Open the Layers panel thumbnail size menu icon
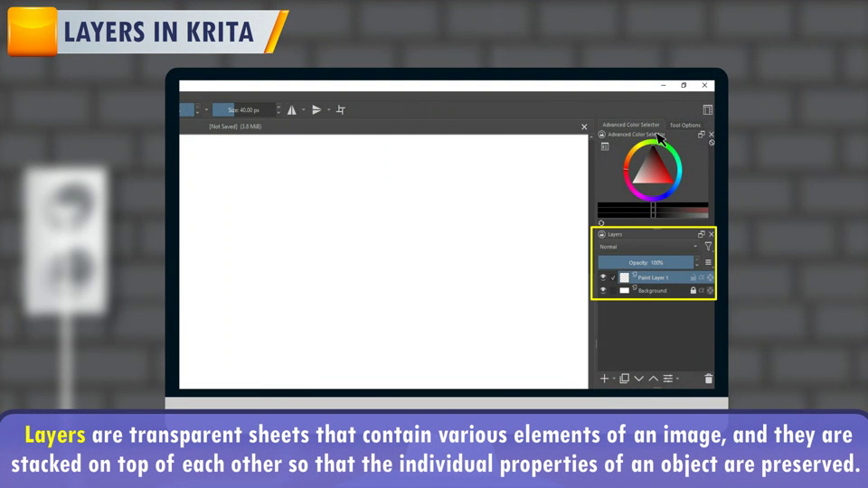This screenshot has width=868, height=488. point(708,262)
